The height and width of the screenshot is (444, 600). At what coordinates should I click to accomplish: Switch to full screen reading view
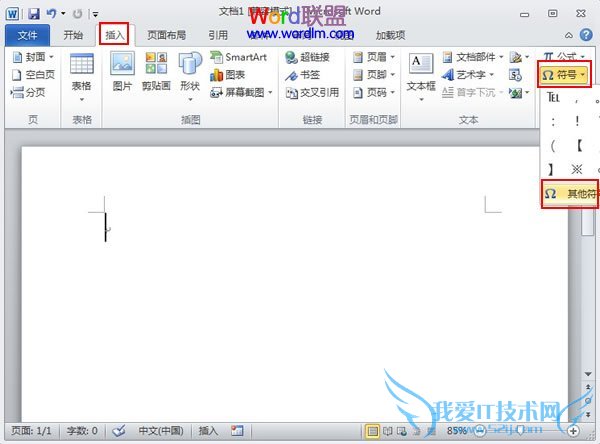(x=388, y=431)
